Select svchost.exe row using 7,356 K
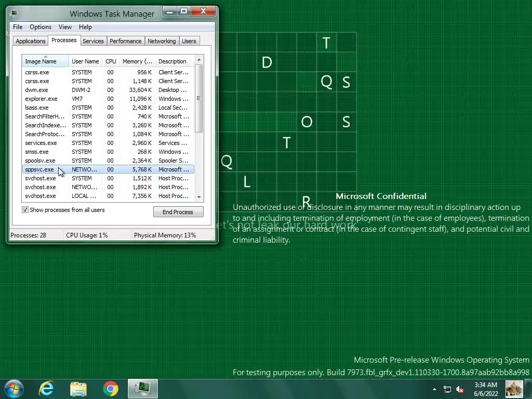 (108, 196)
